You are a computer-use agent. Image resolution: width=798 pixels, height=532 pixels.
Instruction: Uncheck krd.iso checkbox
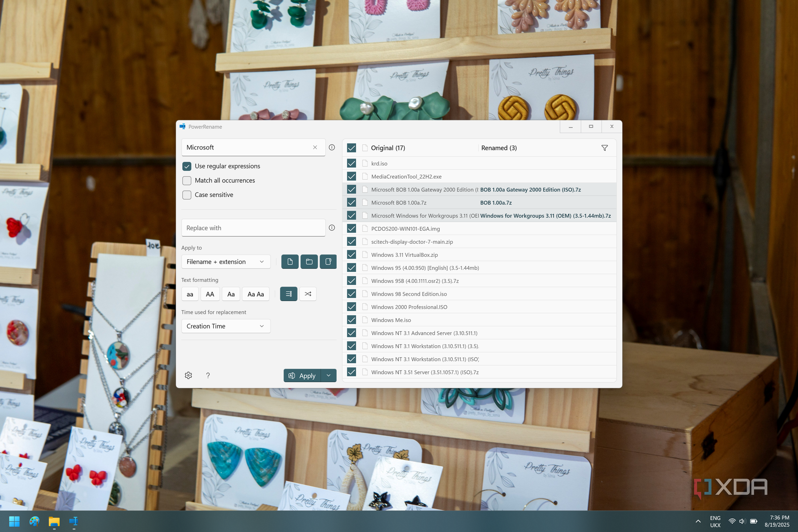pyautogui.click(x=352, y=163)
